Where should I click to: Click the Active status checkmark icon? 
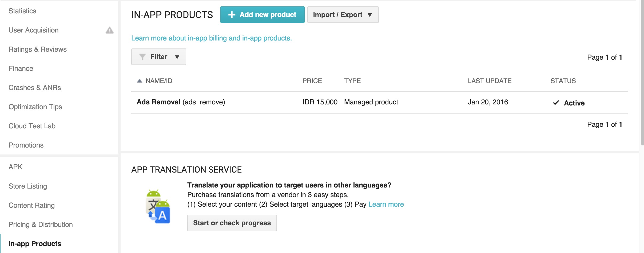556,103
